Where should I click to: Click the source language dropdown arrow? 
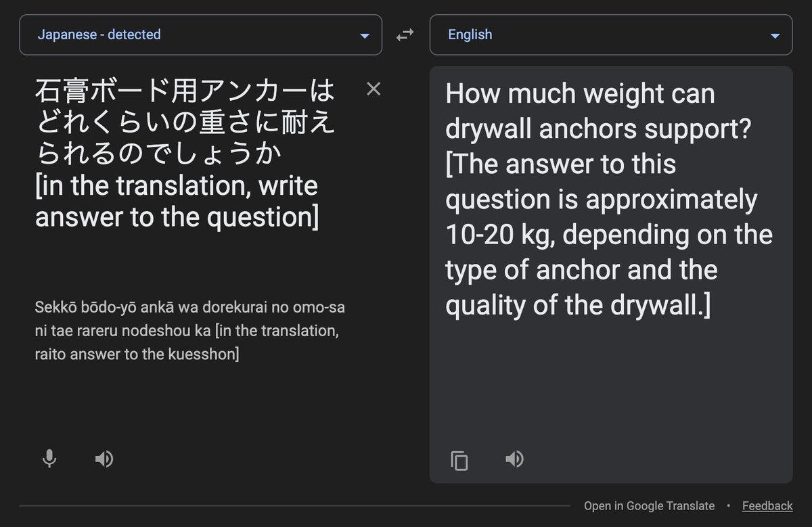[365, 36]
